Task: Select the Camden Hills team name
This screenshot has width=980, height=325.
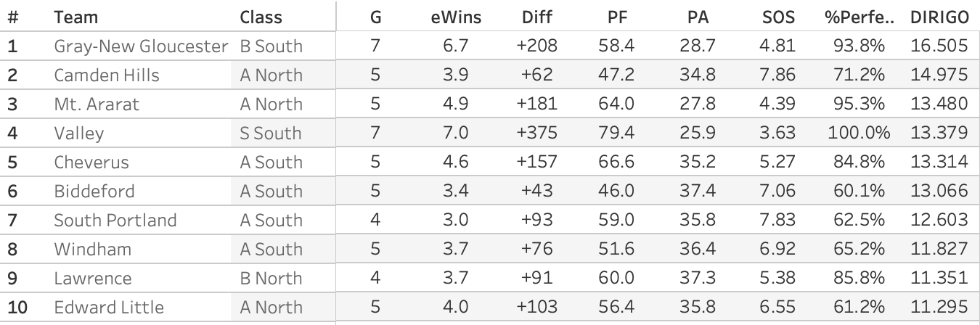Action: coord(107,75)
